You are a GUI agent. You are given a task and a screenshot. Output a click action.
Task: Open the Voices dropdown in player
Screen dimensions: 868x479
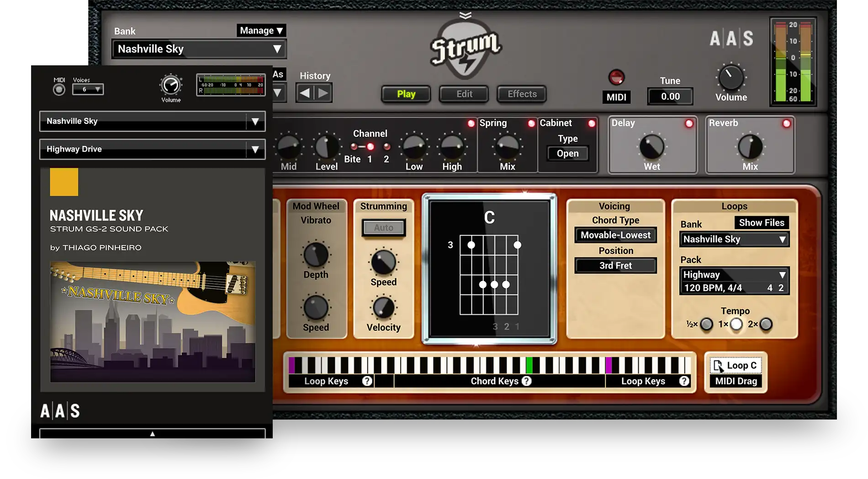pyautogui.click(x=88, y=89)
